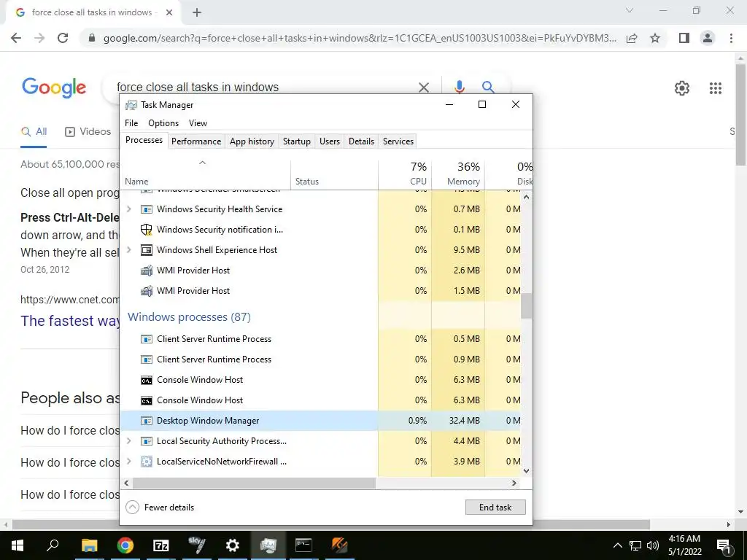The width and height of the screenshot is (747, 560).
Task: Click the Google logo
Action: 54,87
